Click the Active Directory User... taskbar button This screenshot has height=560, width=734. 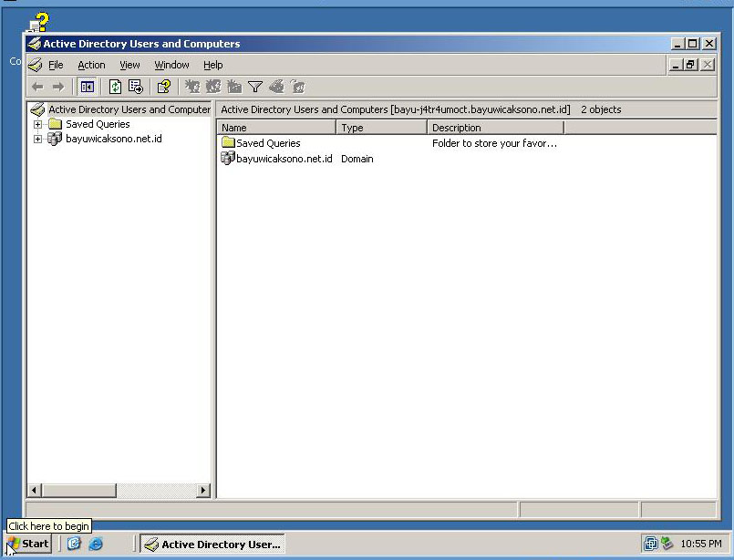212,544
